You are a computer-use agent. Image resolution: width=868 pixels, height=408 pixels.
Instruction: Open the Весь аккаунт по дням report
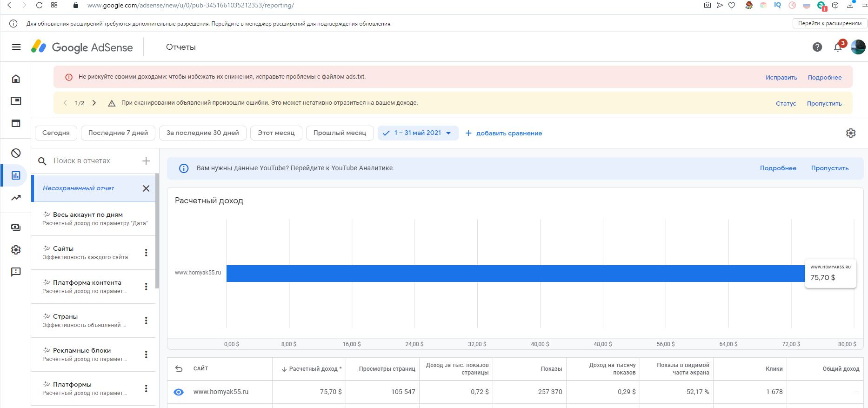pos(93,219)
